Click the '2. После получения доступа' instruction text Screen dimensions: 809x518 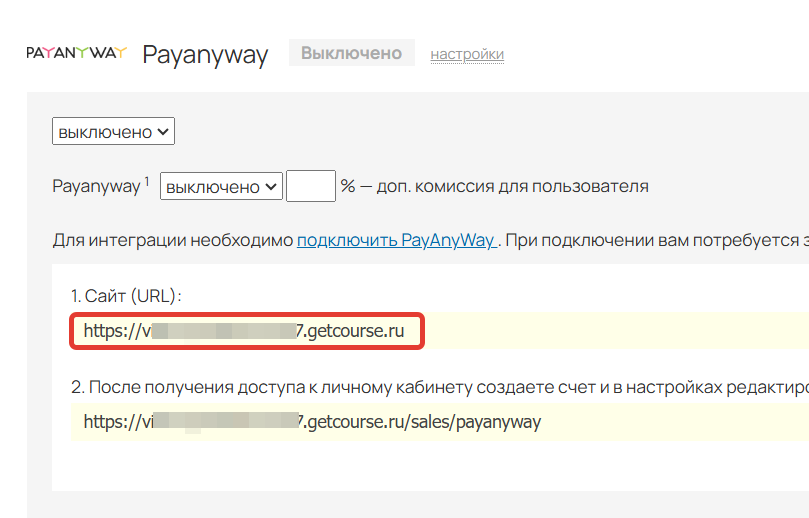(x=440, y=387)
